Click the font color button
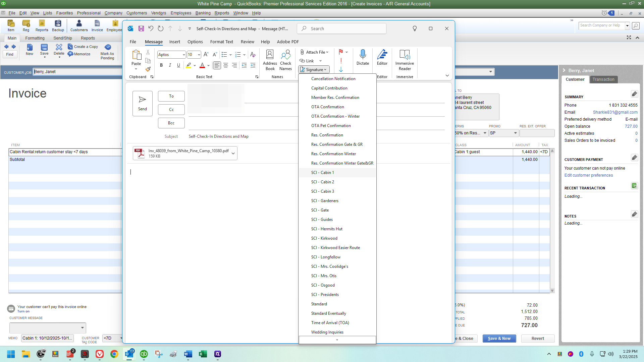The height and width of the screenshot is (362, 644). coord(202,65)
